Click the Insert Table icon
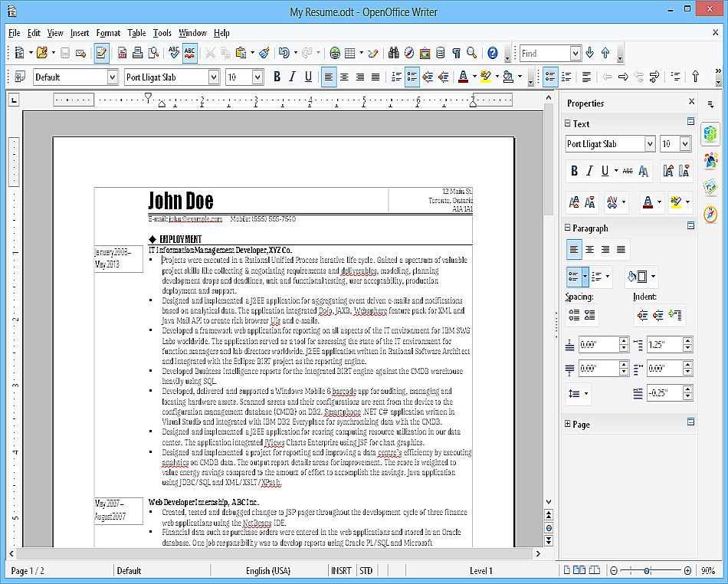 [x=350, y=53]
